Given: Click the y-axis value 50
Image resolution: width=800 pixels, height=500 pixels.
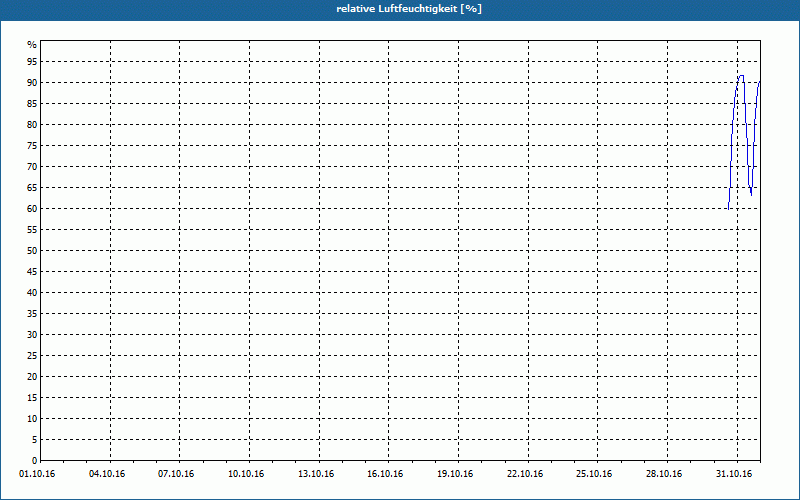Looking at the screenshot, I should [x=32, y=251].
